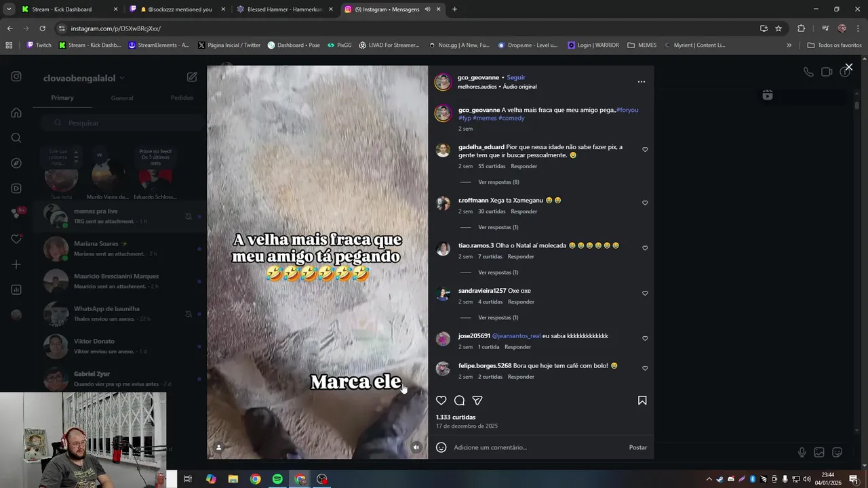Open Instagram Search in sidebar
868x488 pixels.
16,138
